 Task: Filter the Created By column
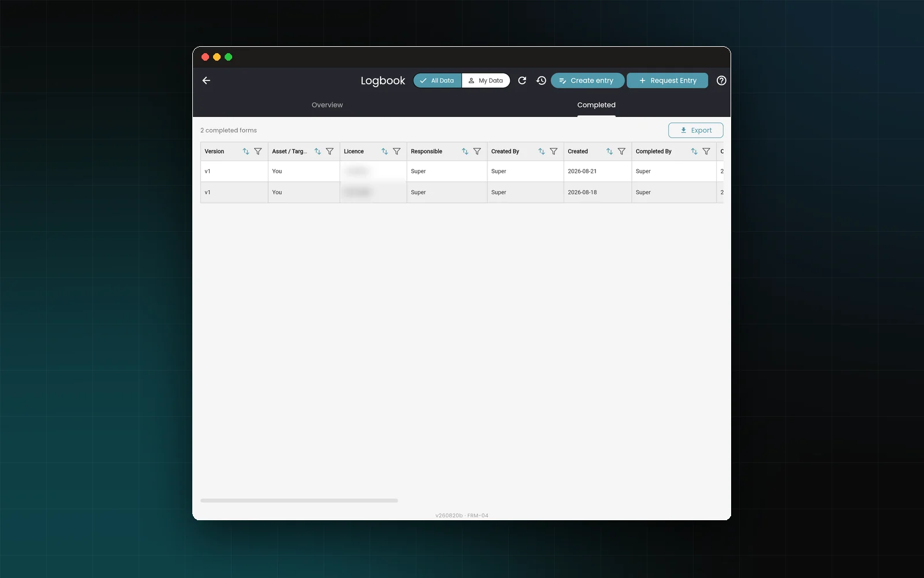554,151
